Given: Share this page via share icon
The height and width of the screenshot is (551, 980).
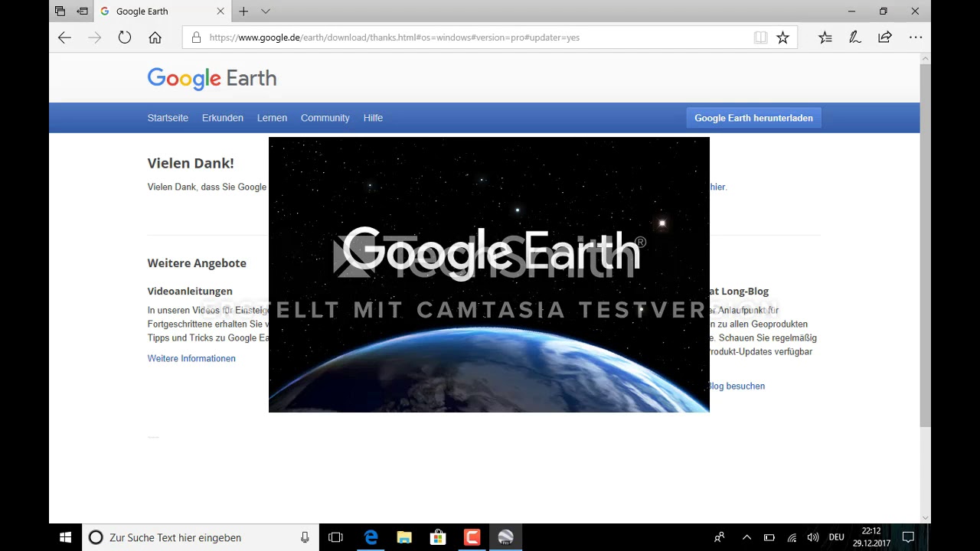Looking at the screenshot, I should click(x=885, y=37).
